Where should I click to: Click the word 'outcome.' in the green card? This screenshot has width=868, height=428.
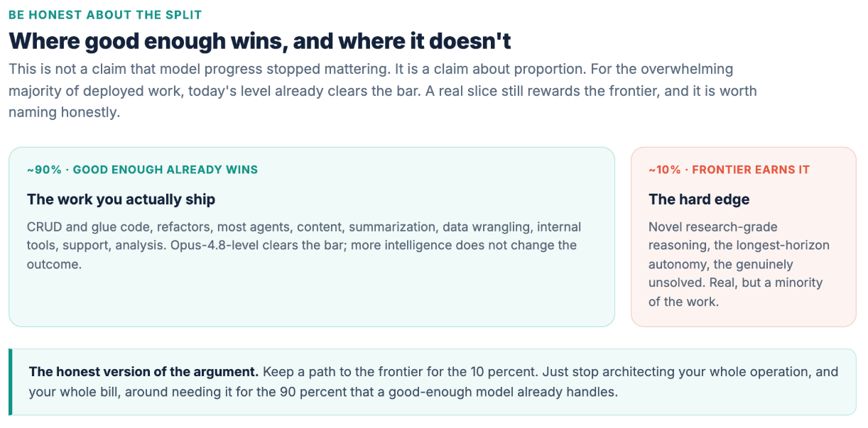pyautogui.click(x=55, y=264)
